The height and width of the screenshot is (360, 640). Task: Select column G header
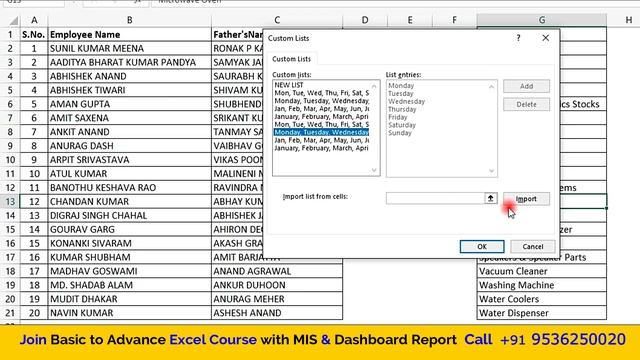pyautogui.click(x=542, y=20)
